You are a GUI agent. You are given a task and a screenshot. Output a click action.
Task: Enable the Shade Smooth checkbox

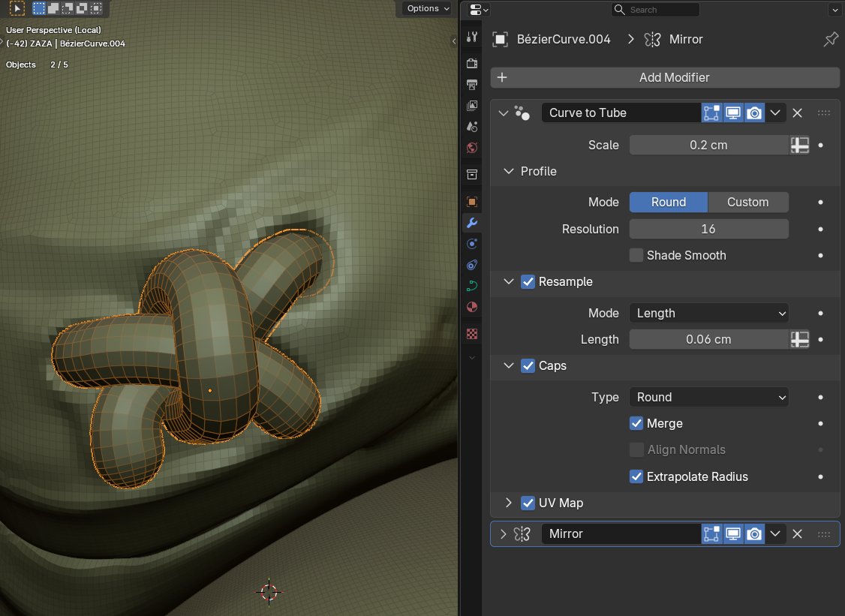[636, 255]
